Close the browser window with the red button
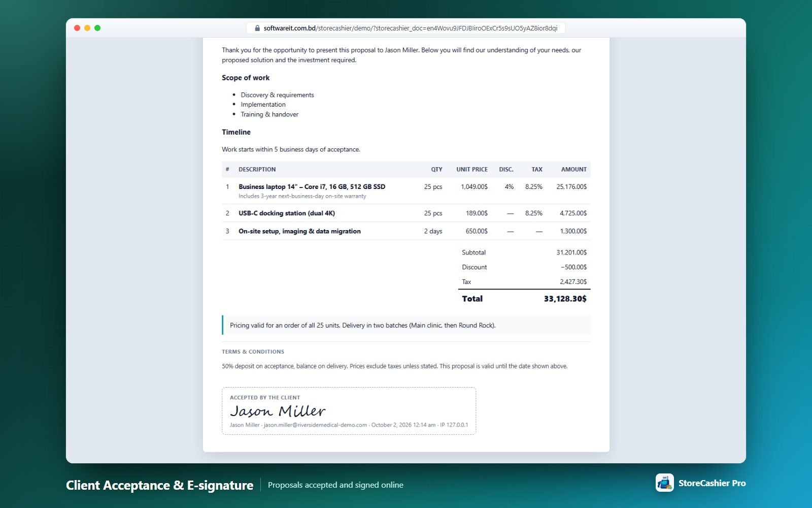 point(77,28)
